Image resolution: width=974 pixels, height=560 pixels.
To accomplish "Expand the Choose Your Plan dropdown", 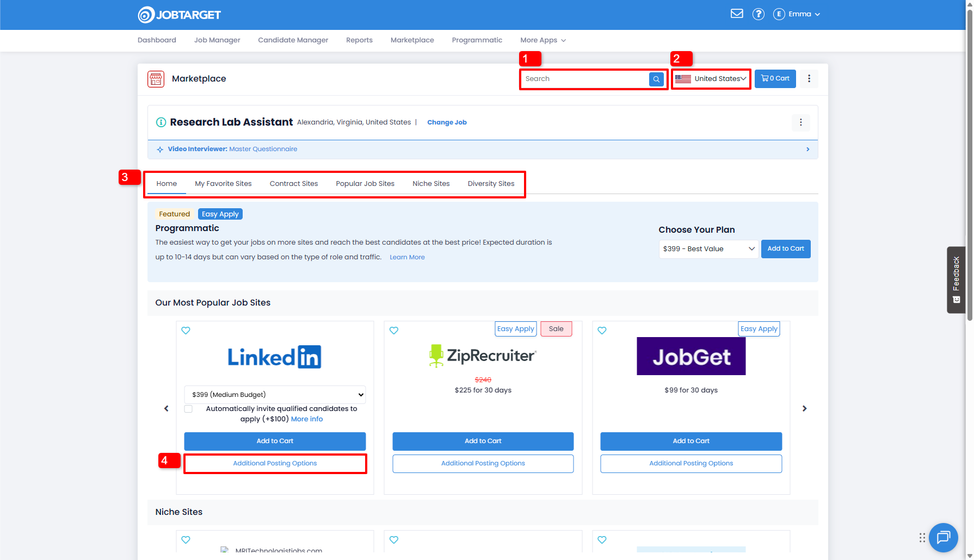I will (708, 249).
